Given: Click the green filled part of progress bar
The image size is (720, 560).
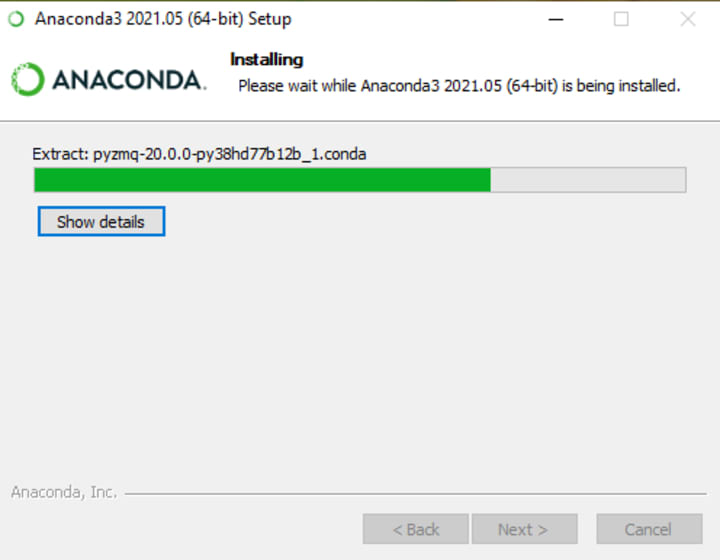Looking at the screenshot, I should (263, 180).
